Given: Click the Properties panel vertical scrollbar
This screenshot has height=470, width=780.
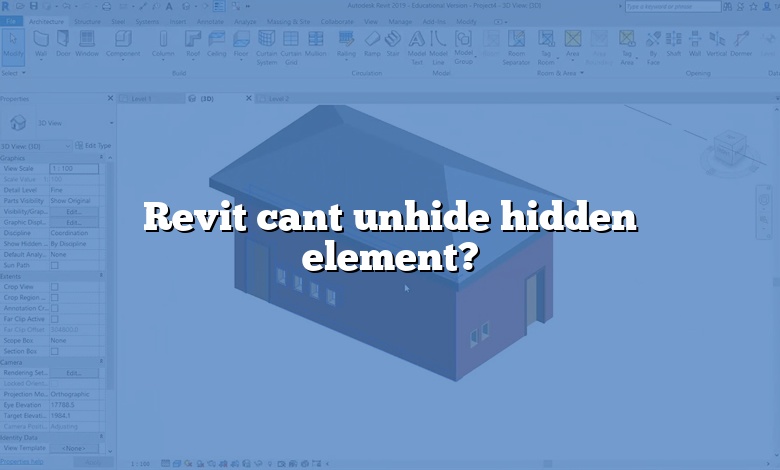Looking at the screenshot, I should pos(110,274).
